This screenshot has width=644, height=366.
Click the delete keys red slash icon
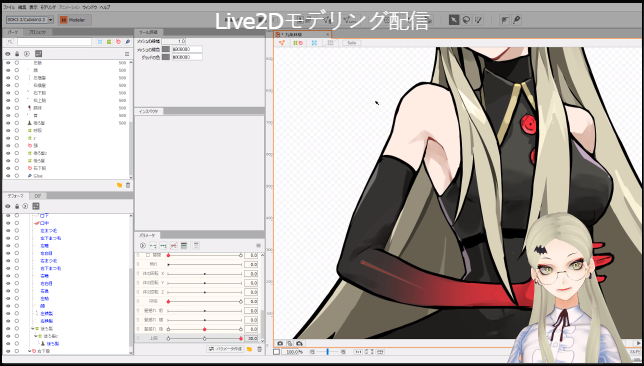[x=173, y=246]
